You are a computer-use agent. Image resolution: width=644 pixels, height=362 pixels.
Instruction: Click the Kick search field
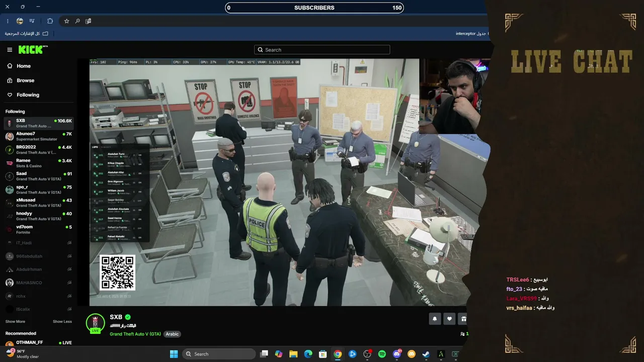[322, 50]
